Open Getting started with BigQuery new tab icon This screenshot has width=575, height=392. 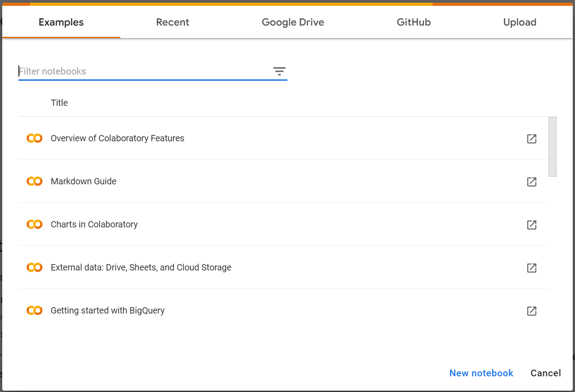click(531, 311)
